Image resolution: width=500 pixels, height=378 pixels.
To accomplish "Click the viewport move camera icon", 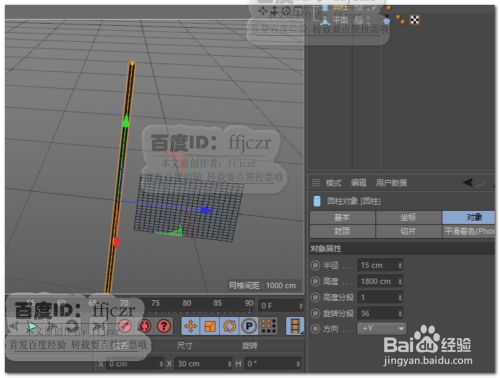I will [x=263, y=11].
